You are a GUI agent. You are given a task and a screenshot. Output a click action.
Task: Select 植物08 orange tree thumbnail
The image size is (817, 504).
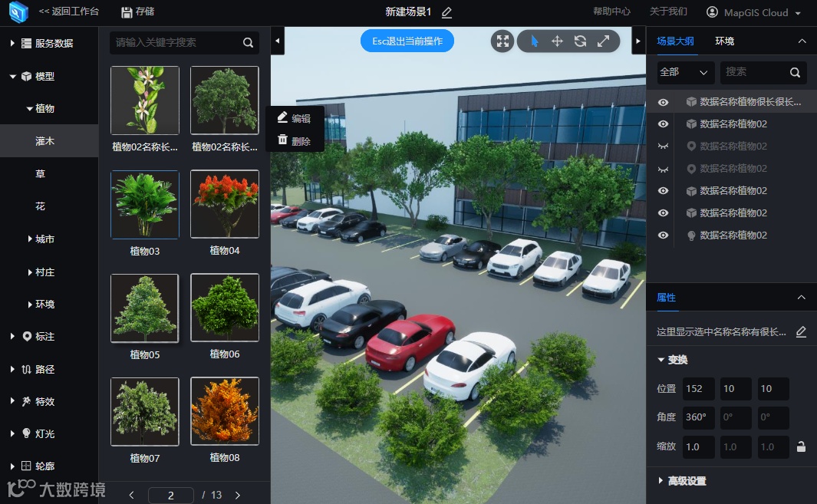click(x=225, y=411)
